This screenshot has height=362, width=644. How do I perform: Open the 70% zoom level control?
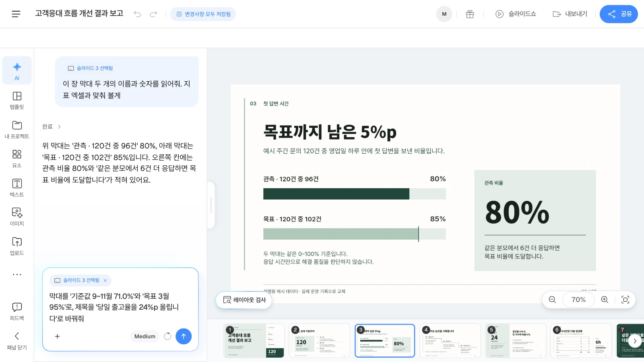[578, 300]
